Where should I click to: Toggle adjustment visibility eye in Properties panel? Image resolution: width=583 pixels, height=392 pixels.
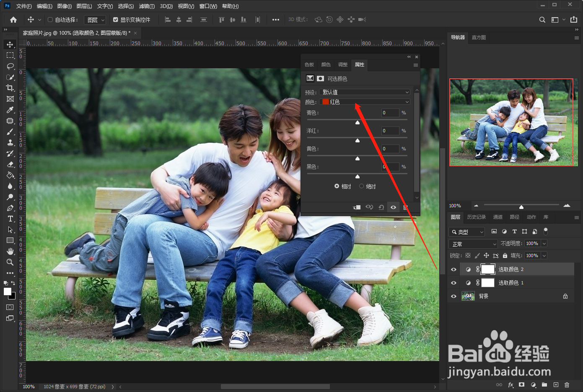click(x=393, y=207)
